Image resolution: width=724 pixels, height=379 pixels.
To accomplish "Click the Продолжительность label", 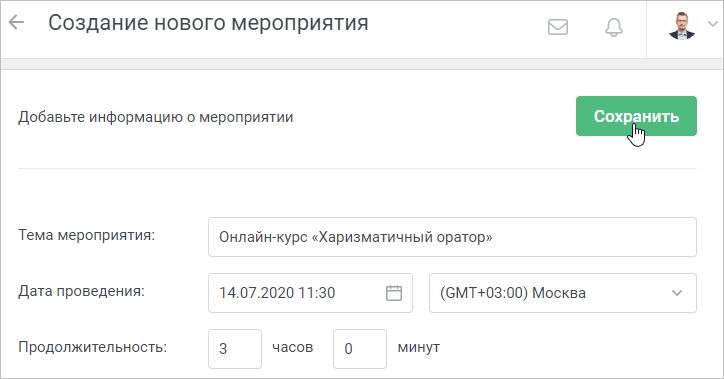I will pos(92,347).
